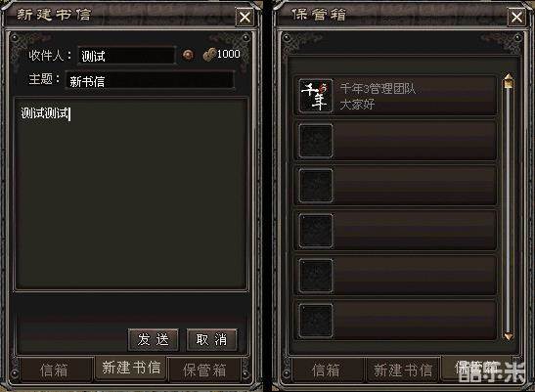Image resolution: width=535 pixels, height=392 pixels.
Task: Open the 千年3管理团队 mail entry
Action: 395,95
